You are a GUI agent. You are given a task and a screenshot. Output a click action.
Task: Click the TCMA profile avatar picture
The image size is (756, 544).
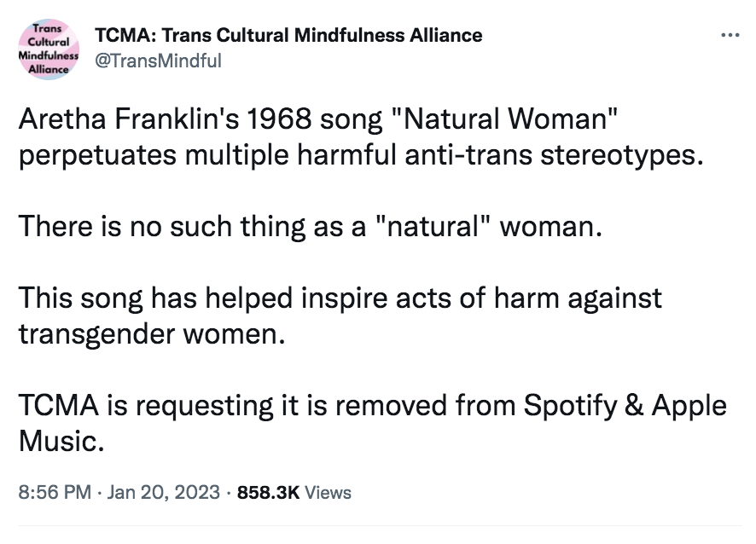[x=49, y=49]
